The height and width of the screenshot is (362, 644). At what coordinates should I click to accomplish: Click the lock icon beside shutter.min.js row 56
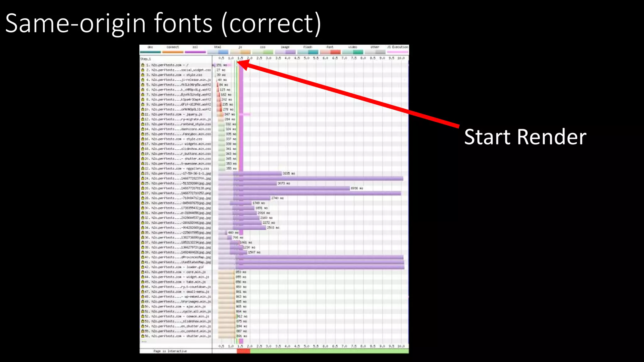143,336
